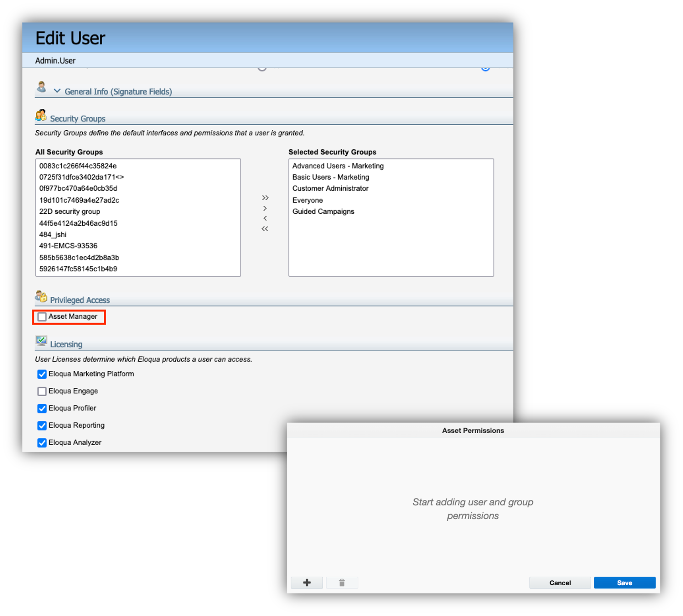This screenshot has width=683, height=616.
Task: Check the Eloqua Engage license
Action: pos(42,391)
